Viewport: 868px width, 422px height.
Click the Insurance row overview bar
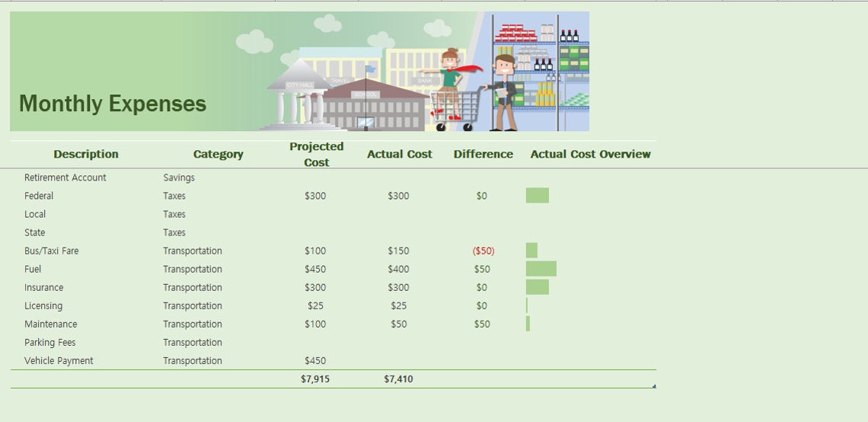click(x=537, y=287)
